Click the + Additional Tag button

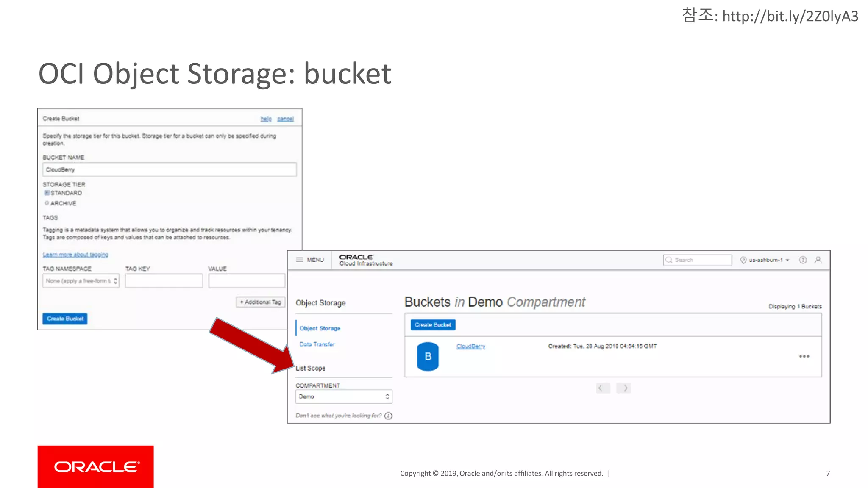tap(260, 302)
